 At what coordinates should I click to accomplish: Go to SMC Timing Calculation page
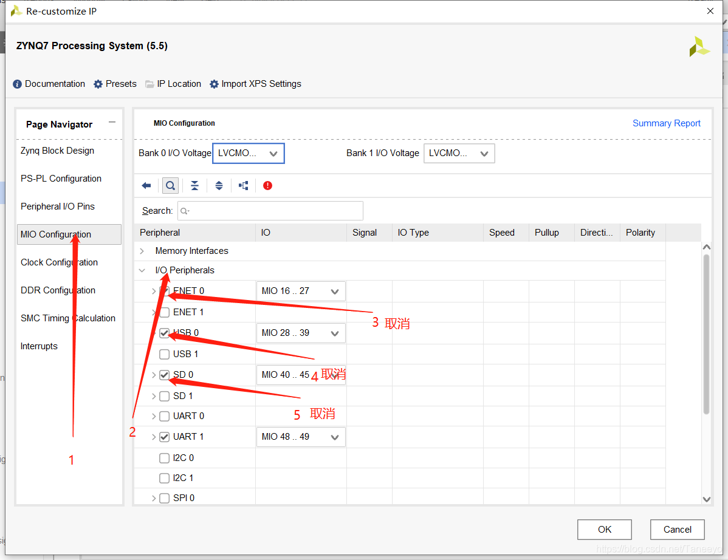(68, 318)
